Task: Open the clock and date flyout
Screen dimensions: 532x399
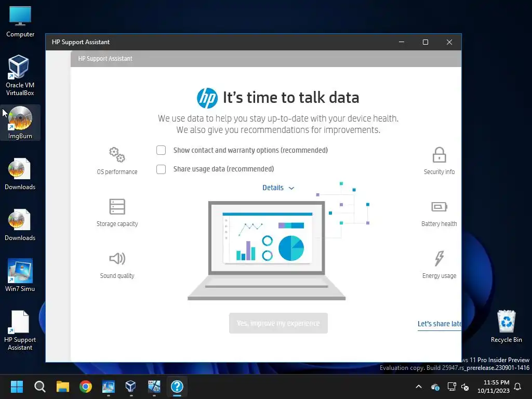Action: [x=494, y=387]
